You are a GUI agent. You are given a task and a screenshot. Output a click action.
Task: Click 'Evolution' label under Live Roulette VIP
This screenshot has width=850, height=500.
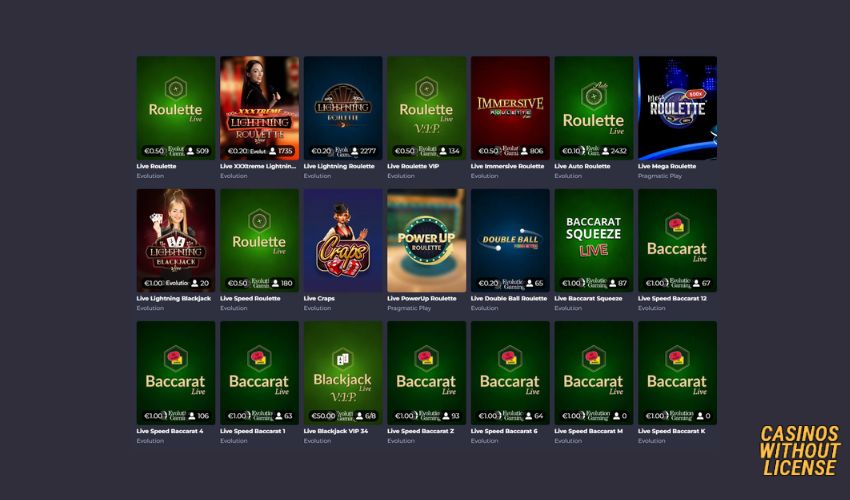tap(401, 176)
